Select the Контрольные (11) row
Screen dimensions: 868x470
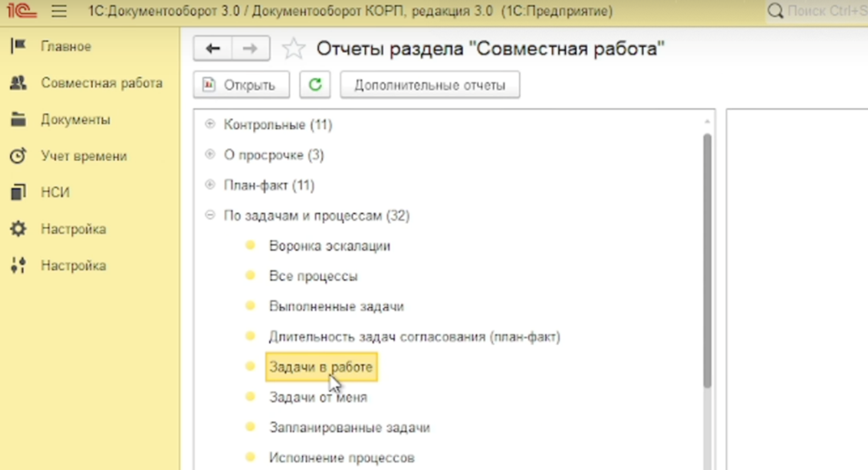[278, 124]
